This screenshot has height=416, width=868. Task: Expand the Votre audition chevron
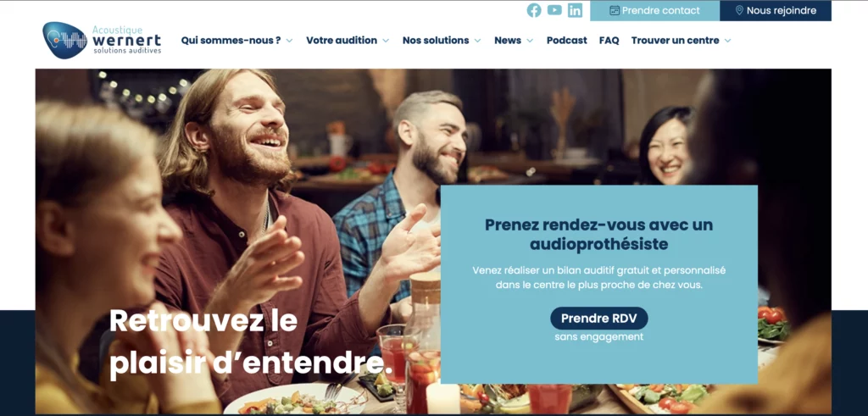pos(386,41)
